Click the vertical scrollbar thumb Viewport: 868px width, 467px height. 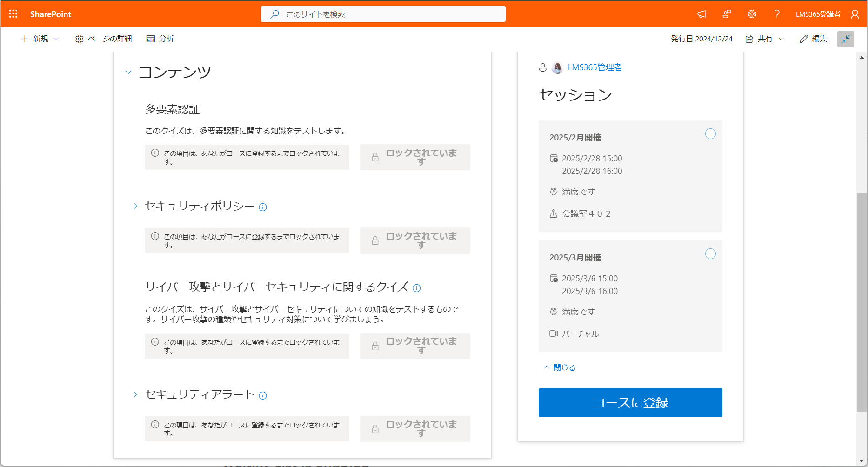861,302
